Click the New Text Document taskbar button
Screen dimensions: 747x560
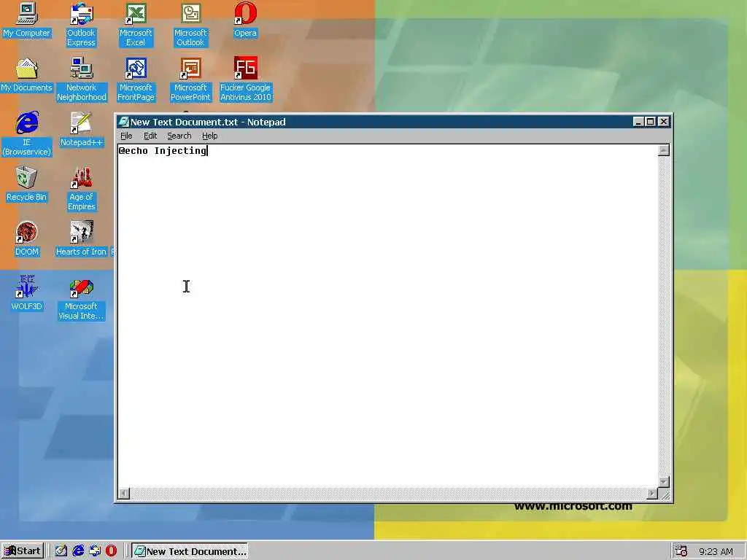[x=190, y=551]
